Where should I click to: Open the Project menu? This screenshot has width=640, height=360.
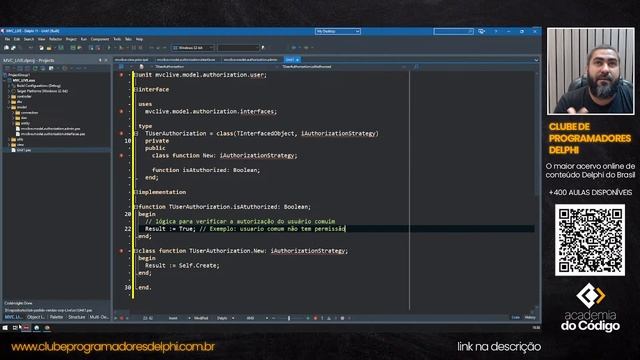click(71, 39)
